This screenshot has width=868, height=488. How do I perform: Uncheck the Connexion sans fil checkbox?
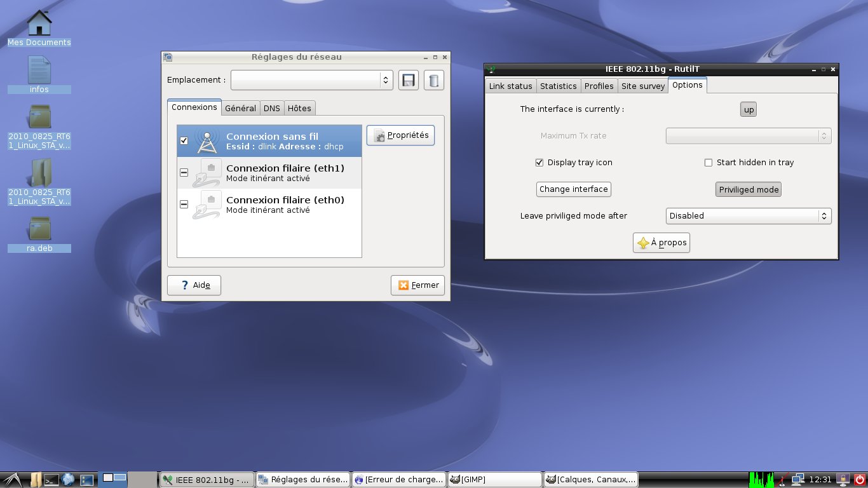(x=184, y=140)
